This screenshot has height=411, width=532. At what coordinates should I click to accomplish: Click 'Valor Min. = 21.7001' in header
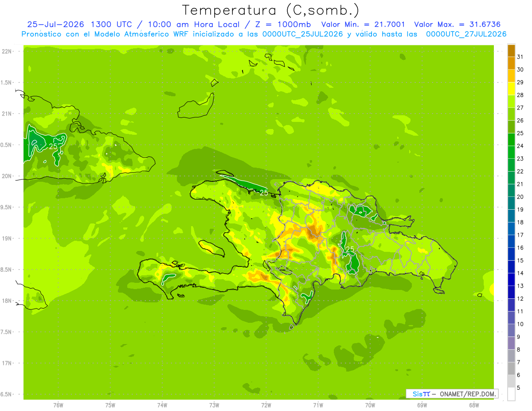(x=363, y=24)
